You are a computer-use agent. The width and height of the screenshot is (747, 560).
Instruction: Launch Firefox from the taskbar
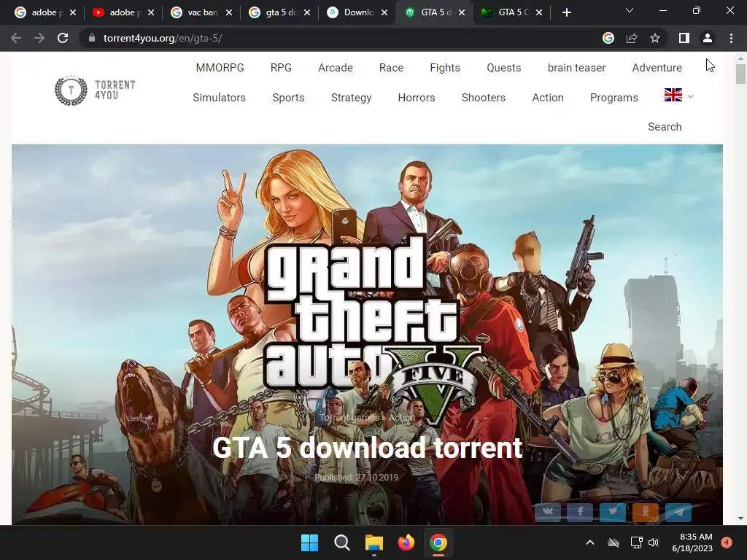pos(406,542)
